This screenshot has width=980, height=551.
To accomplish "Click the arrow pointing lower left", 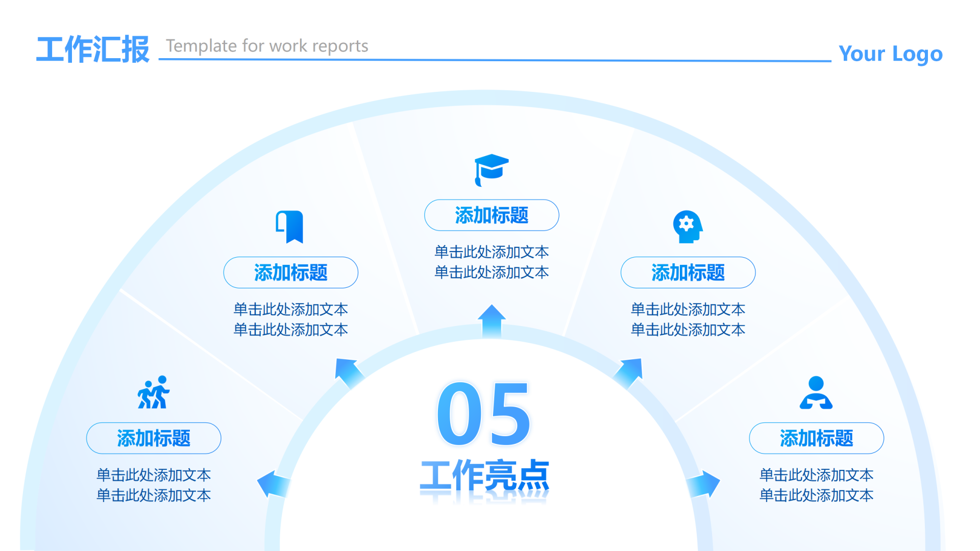I will tap(274, 484).
